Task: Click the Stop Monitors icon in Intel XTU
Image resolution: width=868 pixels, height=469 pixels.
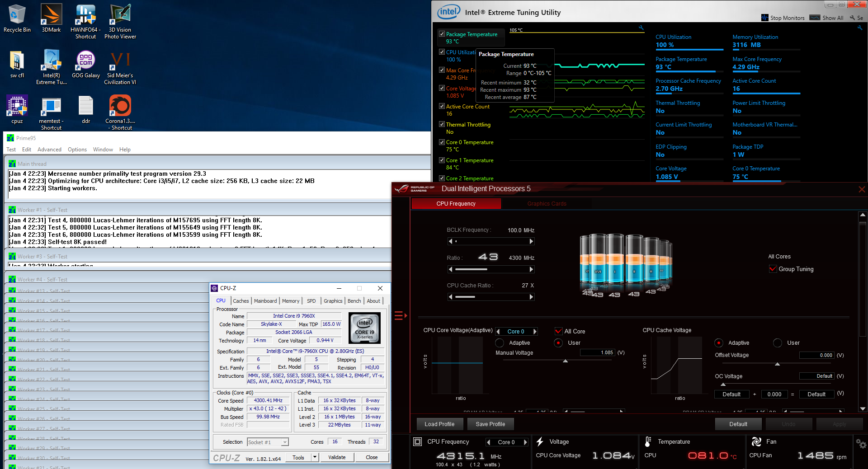Action: (x=765, y=18)
